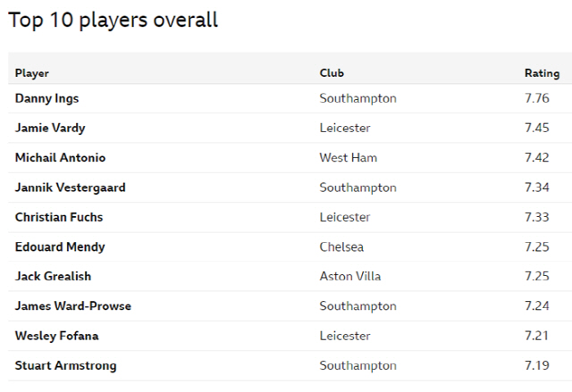The height and width of the screenshot is (392, 572).
Task: Select Stuart Armstrong in the table
Action: tap(65, 365)
